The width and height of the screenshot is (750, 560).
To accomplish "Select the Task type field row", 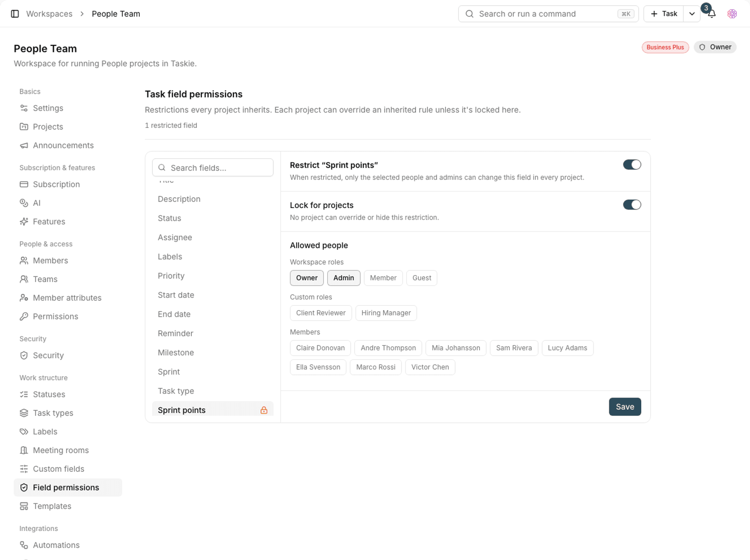I will 213,391.
